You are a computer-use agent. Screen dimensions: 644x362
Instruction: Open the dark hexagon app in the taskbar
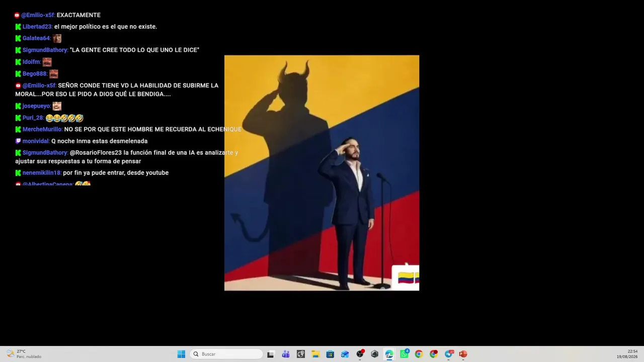tap(374, 354)
